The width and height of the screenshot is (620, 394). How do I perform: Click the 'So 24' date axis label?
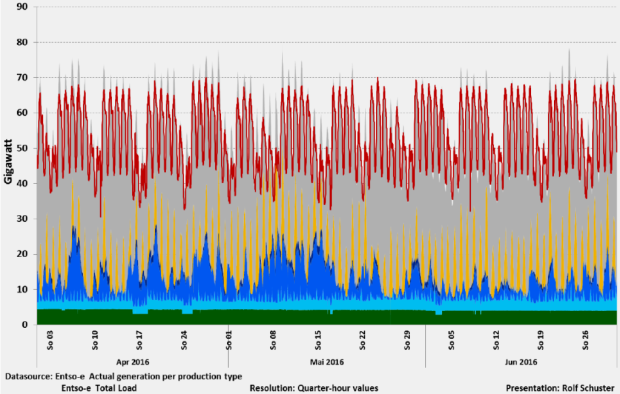[184, 340]
